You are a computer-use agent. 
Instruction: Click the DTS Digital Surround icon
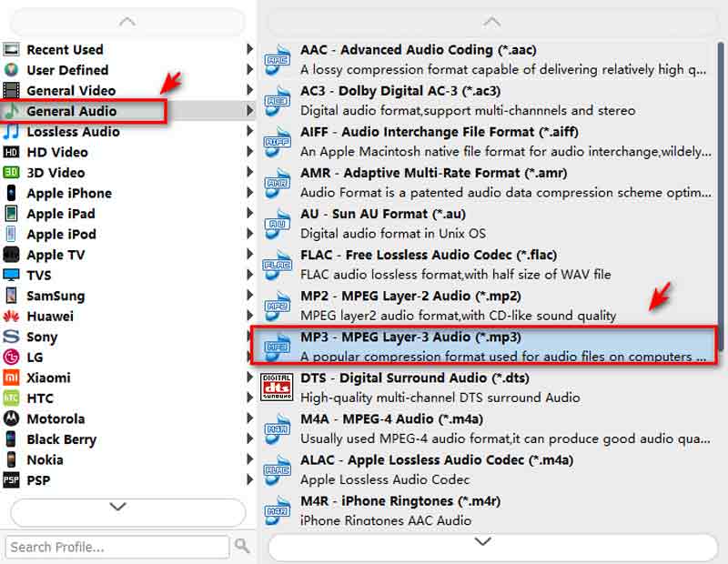[x=277, y=388]
